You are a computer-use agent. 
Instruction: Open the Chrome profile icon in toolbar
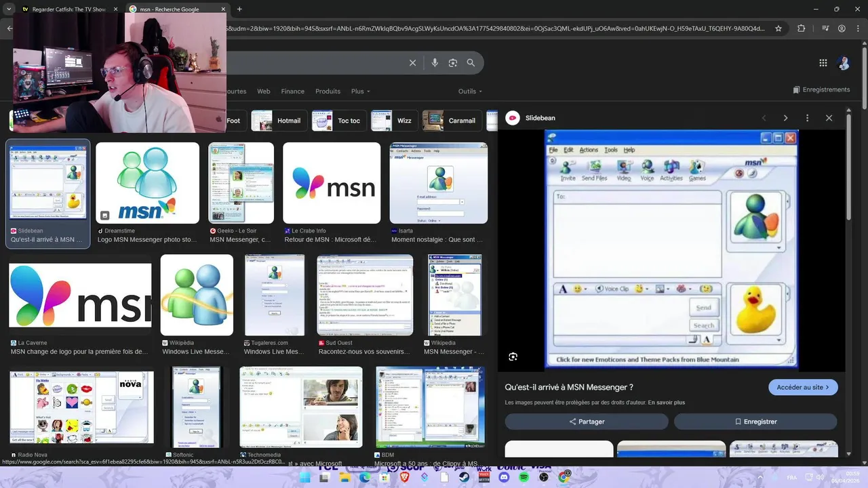(842, 28)
